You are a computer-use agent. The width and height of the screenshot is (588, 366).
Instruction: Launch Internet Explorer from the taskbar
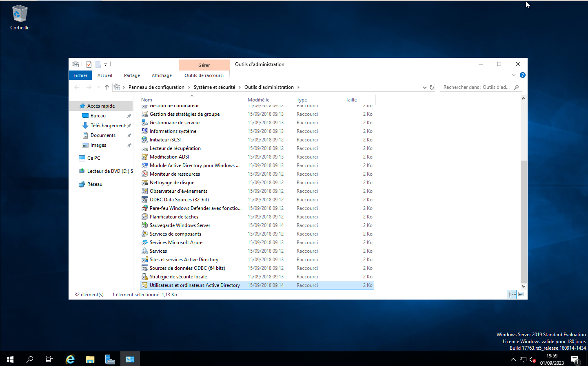tap(70, 359)
